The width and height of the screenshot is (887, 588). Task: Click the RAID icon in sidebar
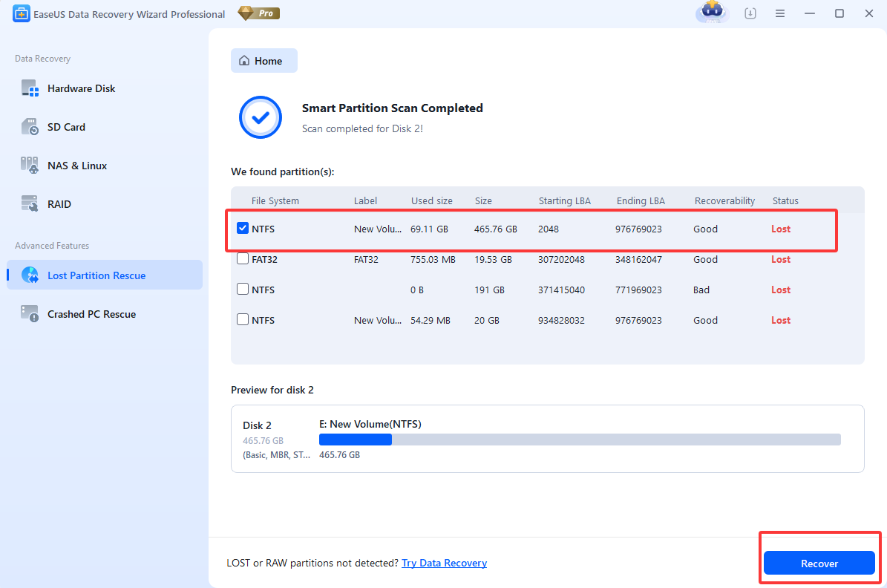tap(30, 204)
